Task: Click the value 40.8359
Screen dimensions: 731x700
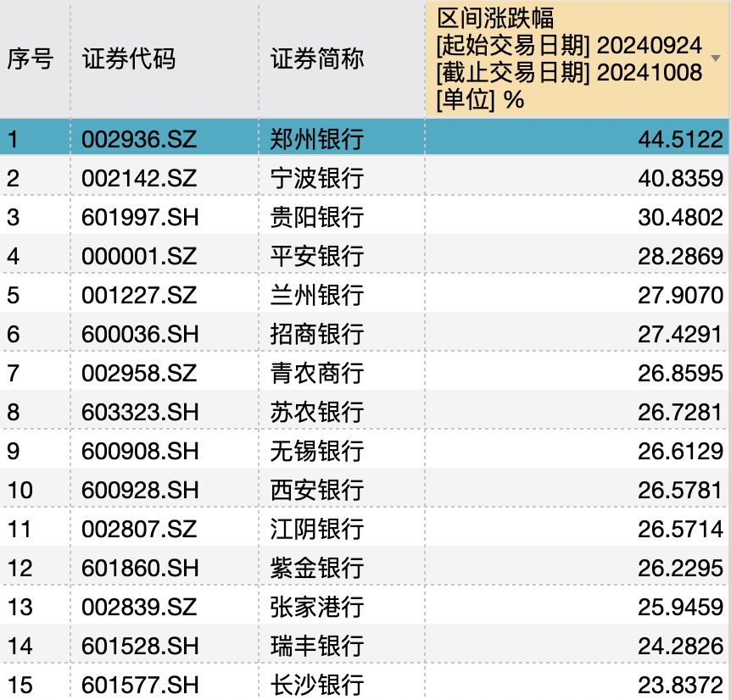Action: click(x=680, y=178)
